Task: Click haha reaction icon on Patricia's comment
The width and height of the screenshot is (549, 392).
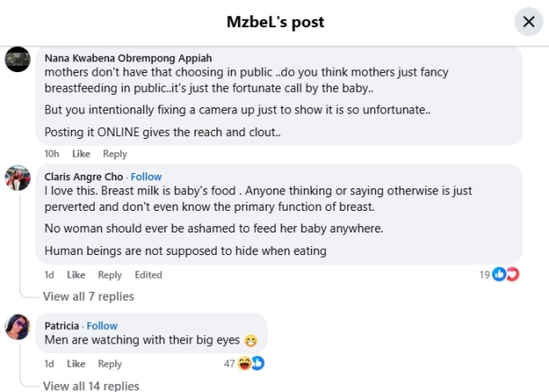Action: click(x=244, y=363)
